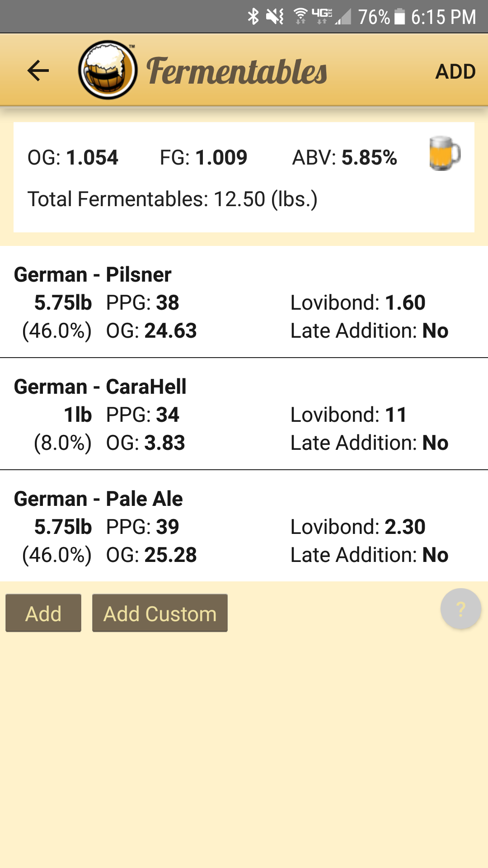The height and width of the screenshot is (868, 488).
Task: Tap the Wi-Fi status icon
Action: (300, 16)
